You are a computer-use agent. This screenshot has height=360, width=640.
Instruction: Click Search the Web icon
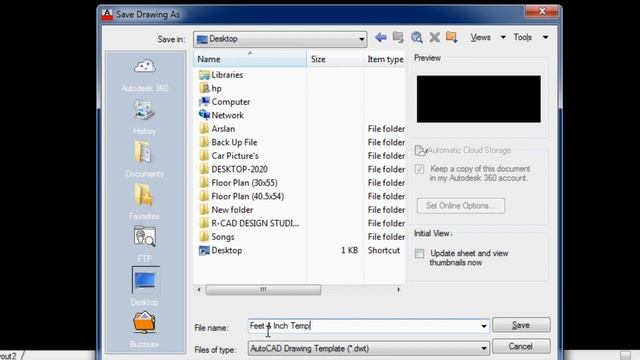click(x=416, y=38)
